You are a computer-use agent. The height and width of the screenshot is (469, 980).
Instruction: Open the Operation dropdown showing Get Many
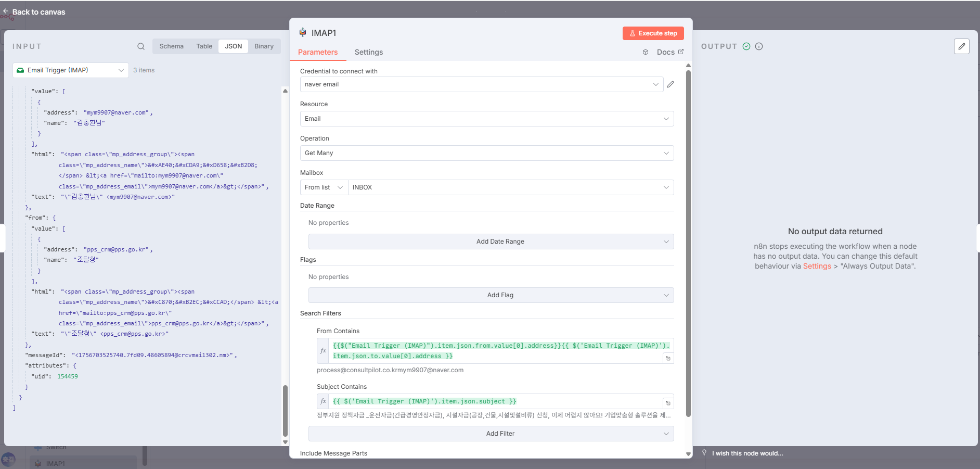point(487,153)
